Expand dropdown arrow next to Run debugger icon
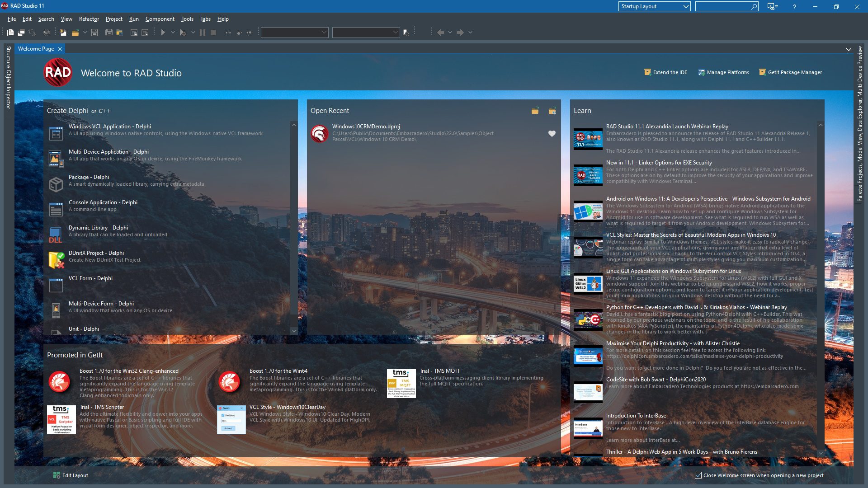868x488 pixels. (x=193, y=33)
